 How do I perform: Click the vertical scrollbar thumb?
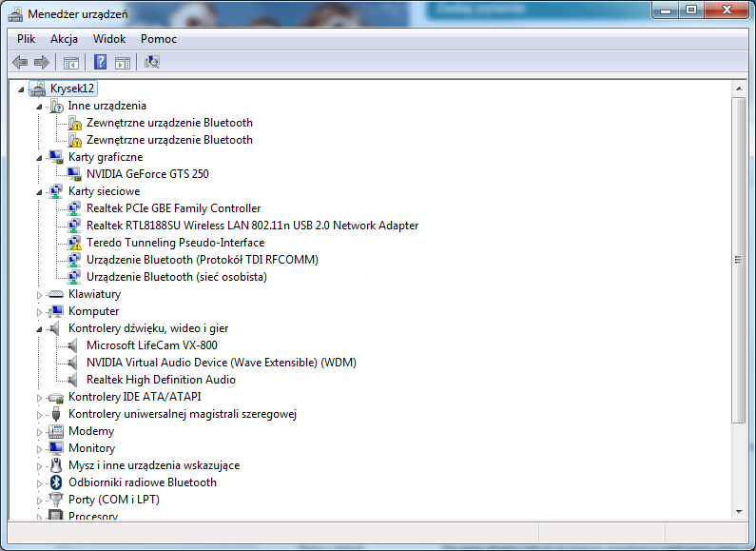pos(739,260)
